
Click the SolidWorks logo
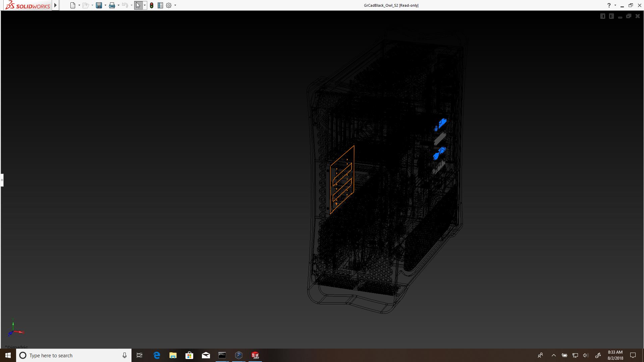coord(28,5)
